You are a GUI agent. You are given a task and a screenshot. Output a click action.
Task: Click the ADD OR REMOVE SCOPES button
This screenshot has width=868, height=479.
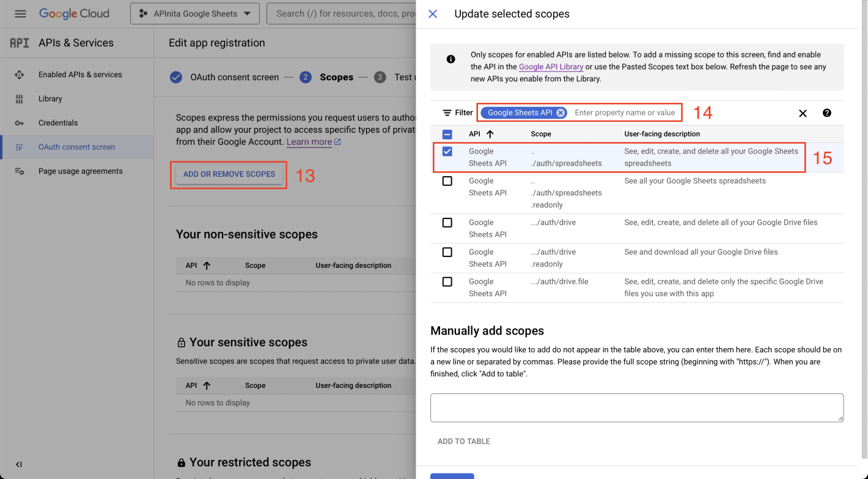(x=228, y=174)
